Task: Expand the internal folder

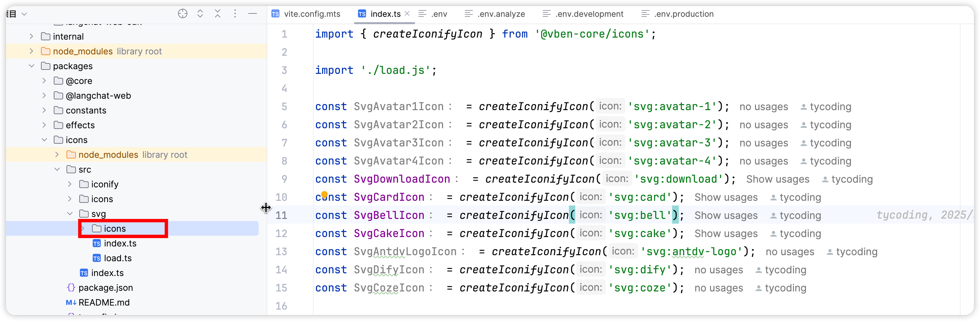Action: point(32,37)
